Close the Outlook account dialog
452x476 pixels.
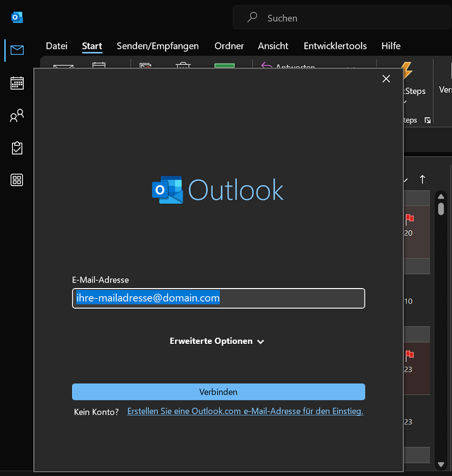click(x=386, y=79)
